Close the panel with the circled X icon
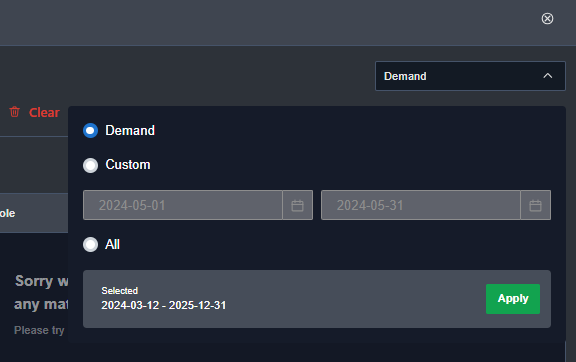The image size is (576, 362). [547, 18]
